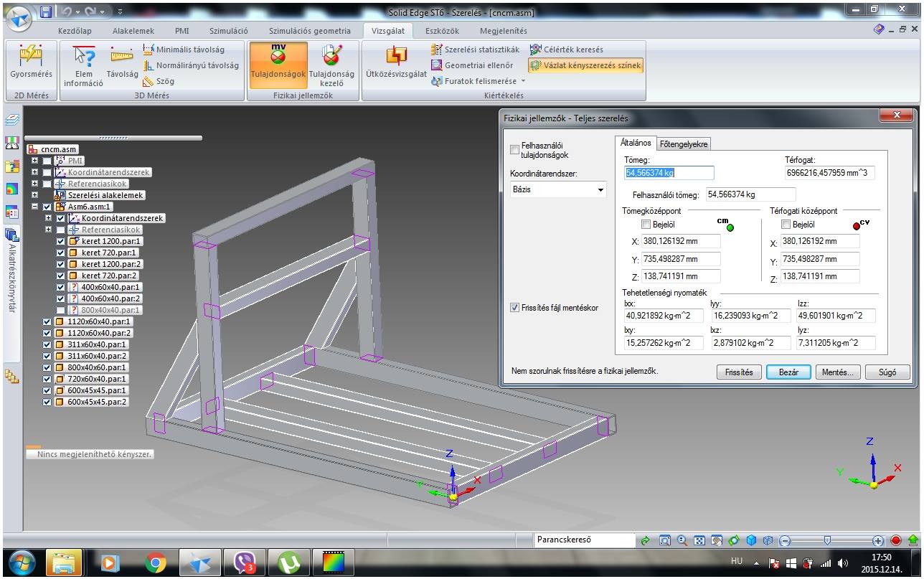
Task: Adjust the zoom slider in status bar
Action: (827, 540)
